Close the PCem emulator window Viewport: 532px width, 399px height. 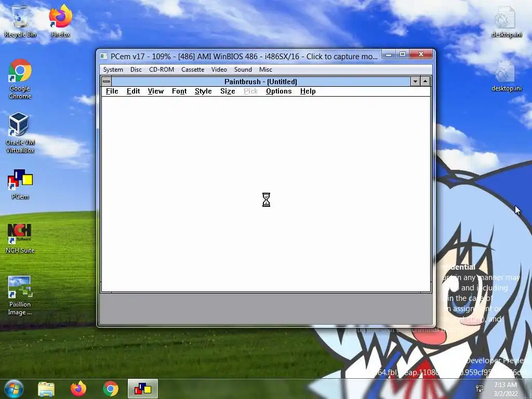pyautogui.click(x=421, y=54)
